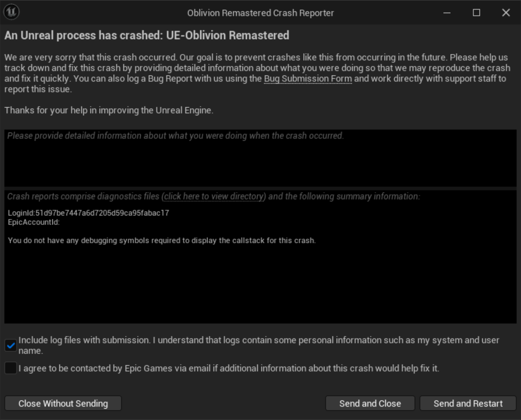
Task: Close the Crash Reporter with the X icon
Action: click(x=506, y=13)
